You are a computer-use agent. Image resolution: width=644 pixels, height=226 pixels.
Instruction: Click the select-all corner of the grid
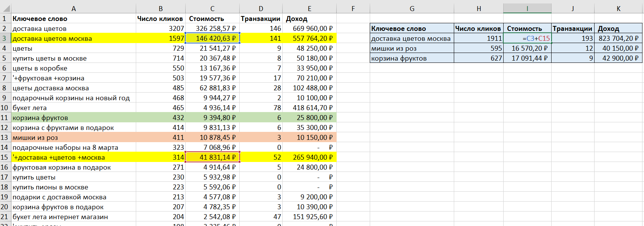5,8
